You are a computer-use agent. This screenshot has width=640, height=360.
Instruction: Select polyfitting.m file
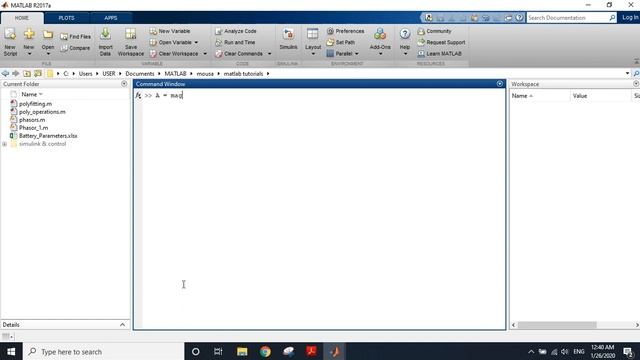36,104
